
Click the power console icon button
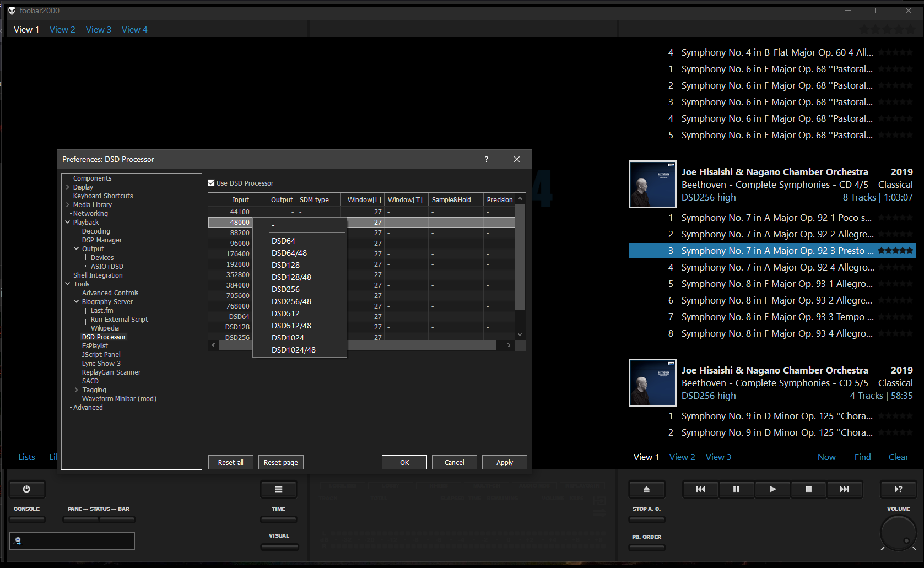point(26,489)
